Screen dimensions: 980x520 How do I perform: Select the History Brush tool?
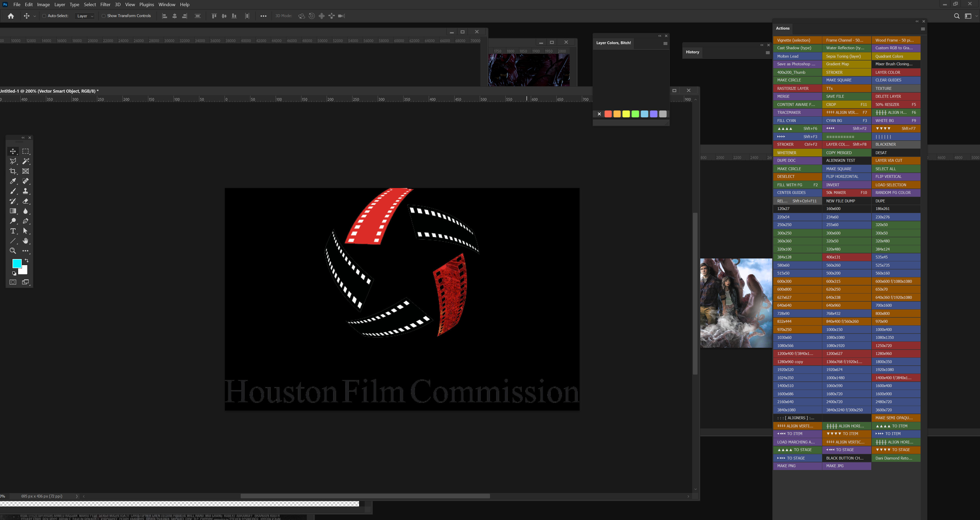[x=13, y=201]
